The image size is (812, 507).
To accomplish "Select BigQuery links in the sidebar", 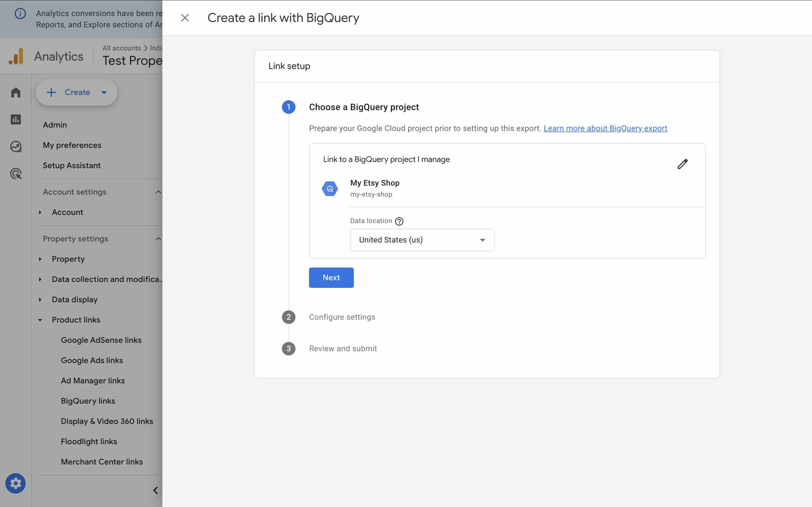I will [x=88, y=401].
